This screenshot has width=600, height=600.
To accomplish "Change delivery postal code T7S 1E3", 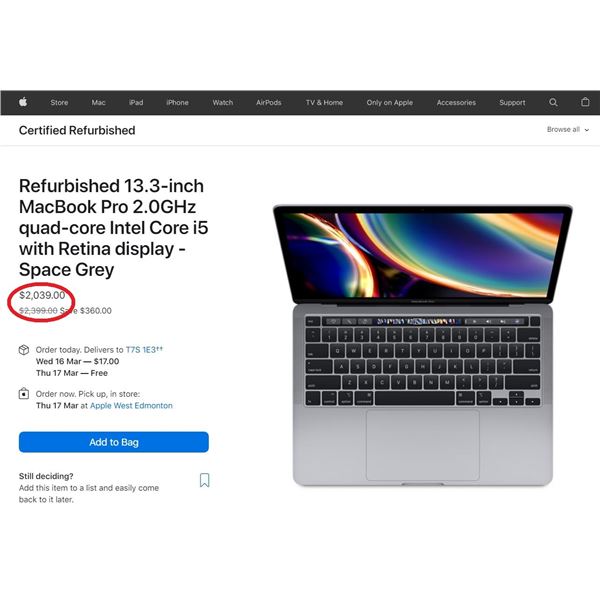I will tap(144, 350).
